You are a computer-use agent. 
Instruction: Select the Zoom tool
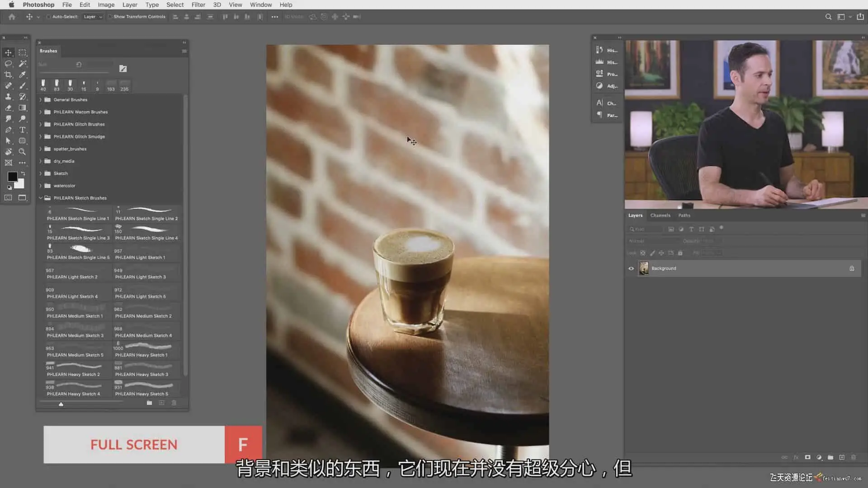pyautogui.click(x=22, y=152)
